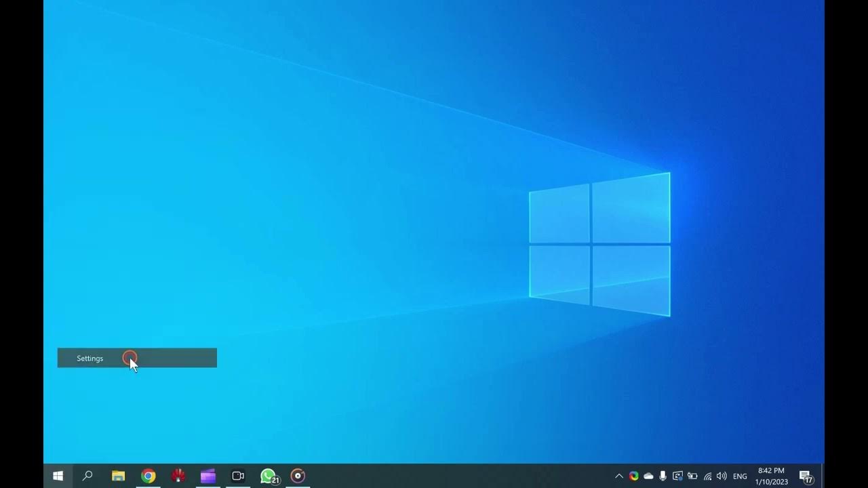The width and height of the screenshot is (868, 488).
Task: Click the display projection tray icon
Action: click(x=677, y=476)
